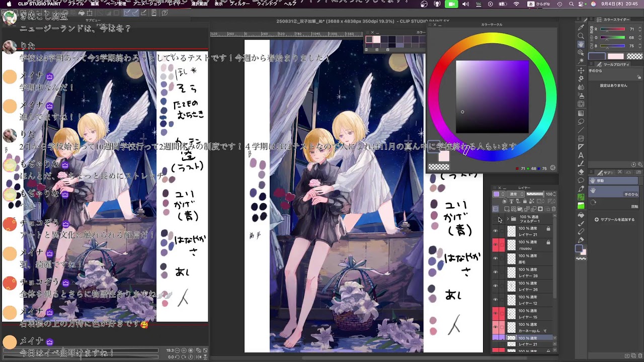Screen dimensions: 644x362
Task: Click the レイヤー 21 layer thumbnail
Action: [512, 231]
